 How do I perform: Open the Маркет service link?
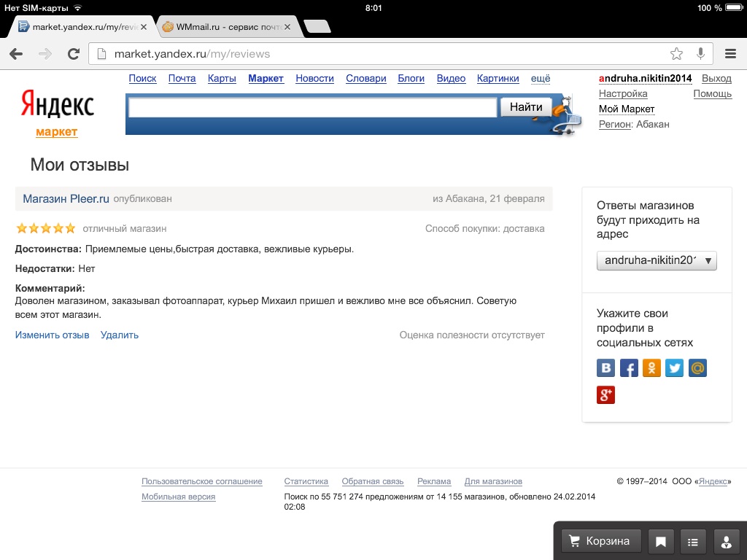point(266,79)
